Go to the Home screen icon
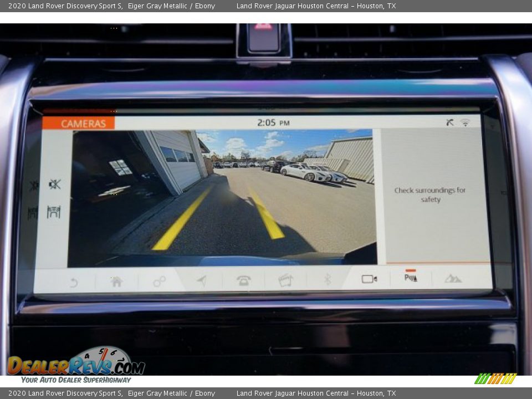 coord(116,282)
